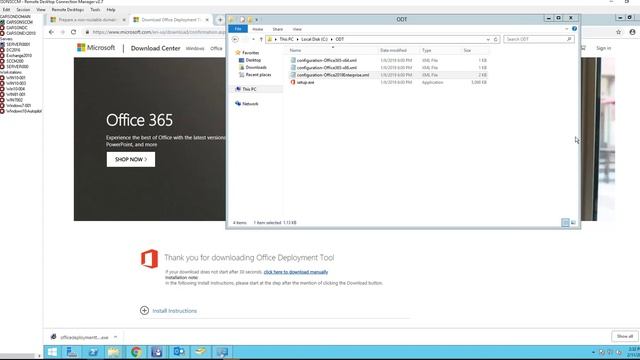
Task: Open Chrome from the taskbar
Action: pyautogui.click(x=136, y=352)
